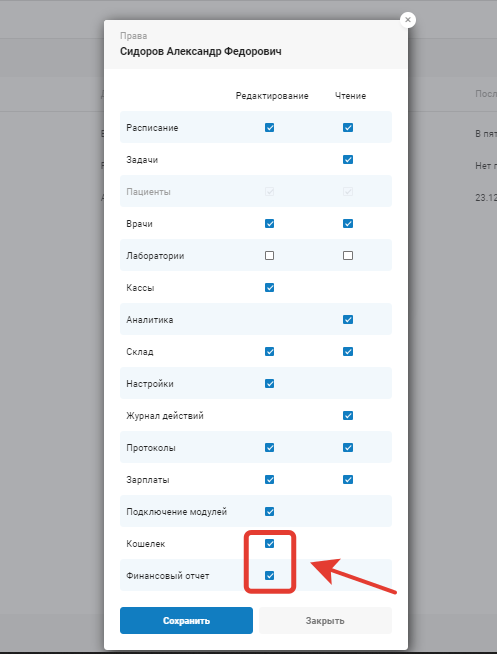Uncheck editing permission for Расписание
The height and width of the screenshot is (654, 497).
(269, 128)
